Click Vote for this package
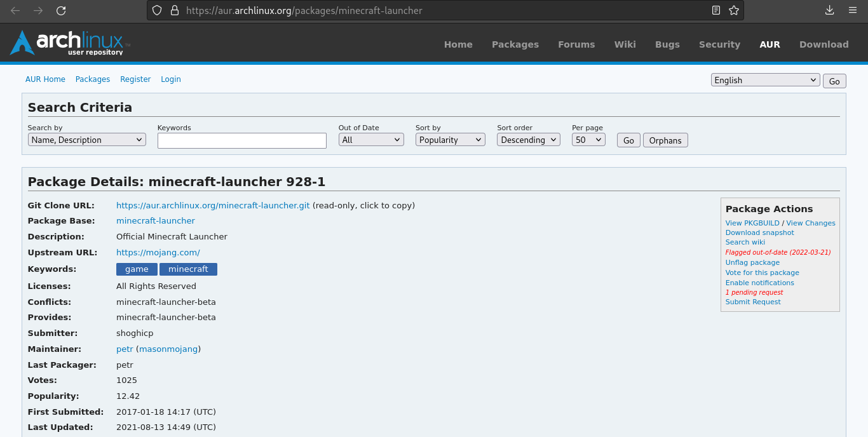 pos(763,272)
